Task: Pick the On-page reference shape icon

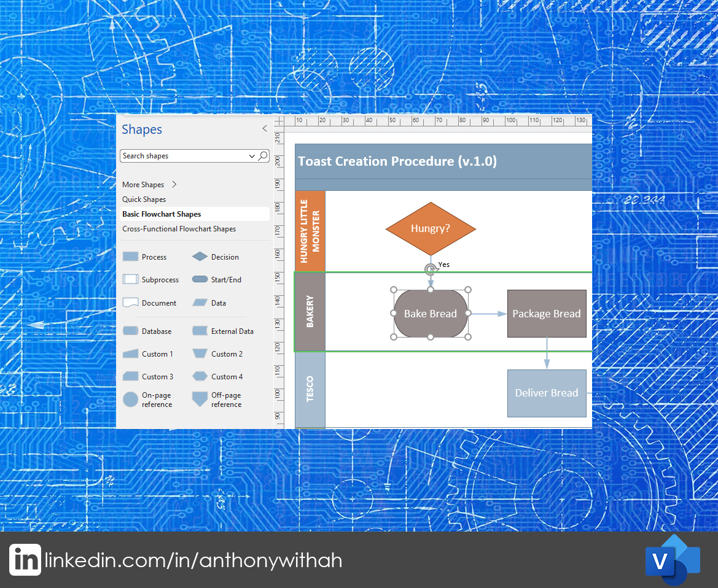Action: [x=130, y=399]
